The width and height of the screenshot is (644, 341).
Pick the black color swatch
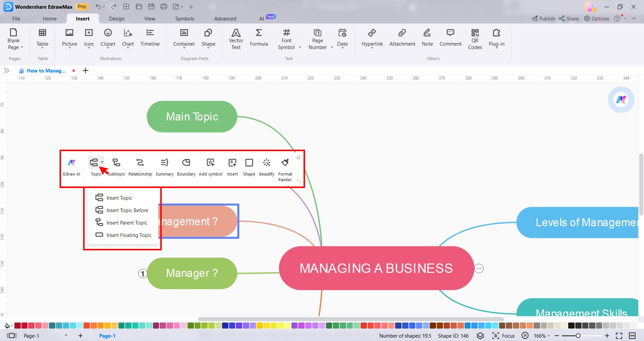(571, 325)
